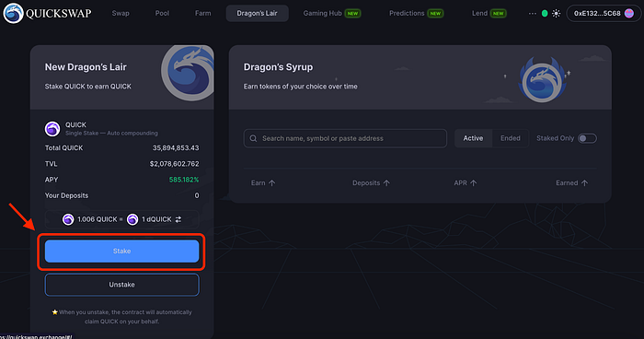The height and width of the screenshot is (339, 644).
Task: Click the QuickSwap logo
Action: tap(47, 13)
